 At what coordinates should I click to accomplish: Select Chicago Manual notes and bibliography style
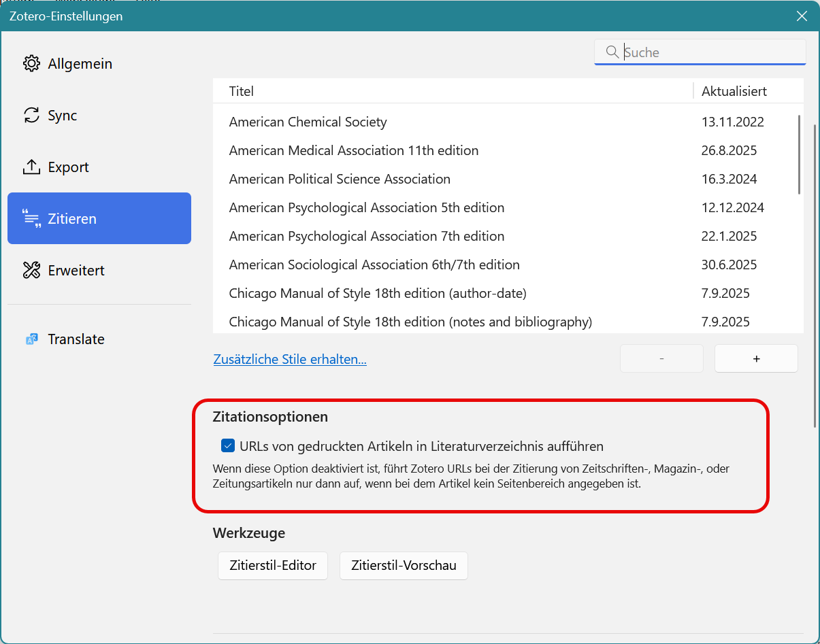pyautogui.click(x=508, y=322)
